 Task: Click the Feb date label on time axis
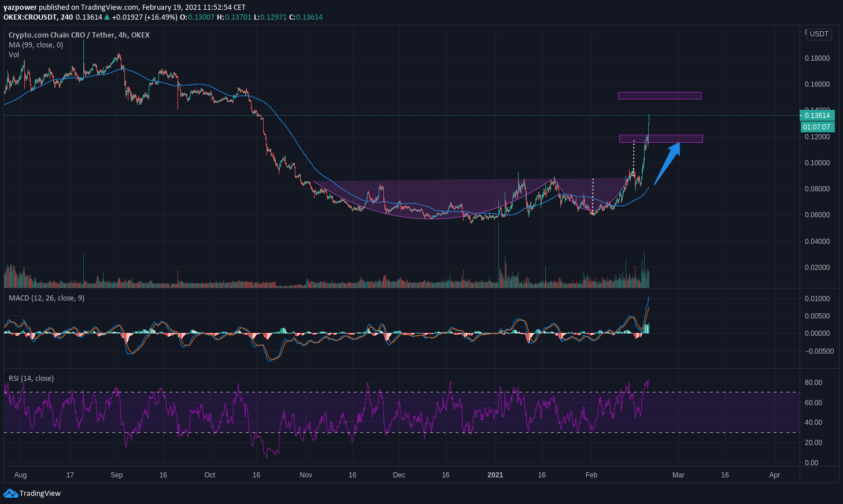[591, 475]
